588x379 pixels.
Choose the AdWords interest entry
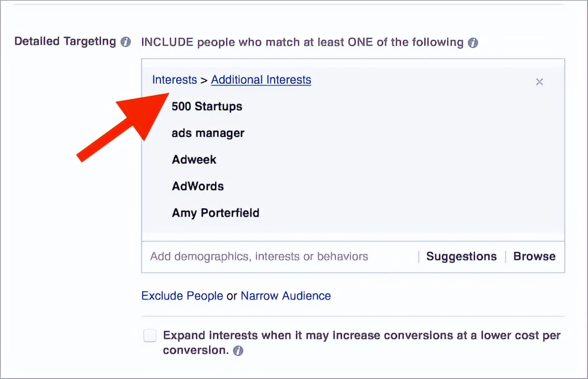(197, 187)
